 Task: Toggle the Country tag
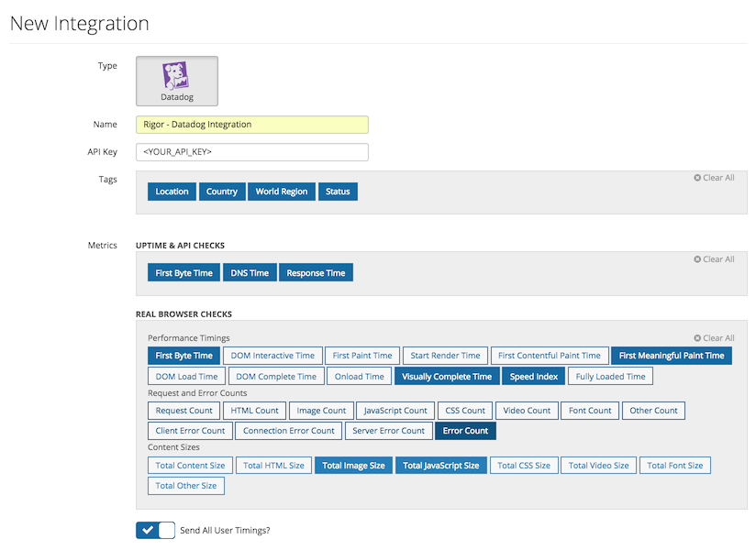tap(222, 192)
